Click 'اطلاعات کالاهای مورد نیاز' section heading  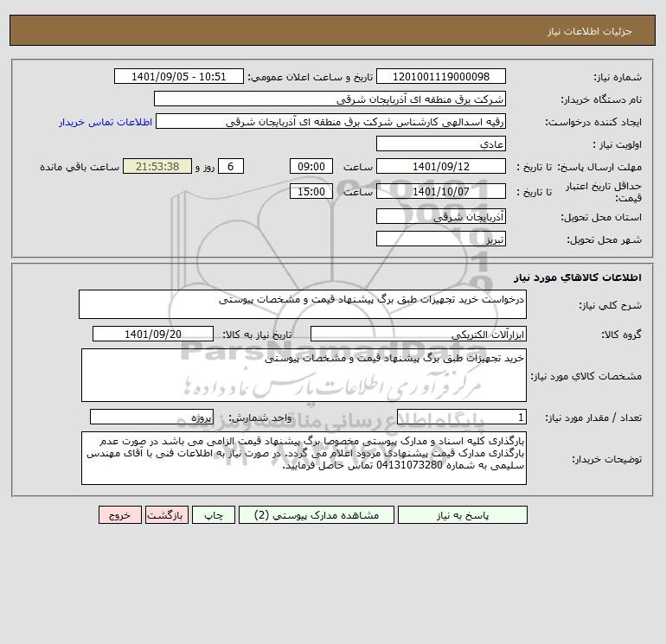point(578,277)
